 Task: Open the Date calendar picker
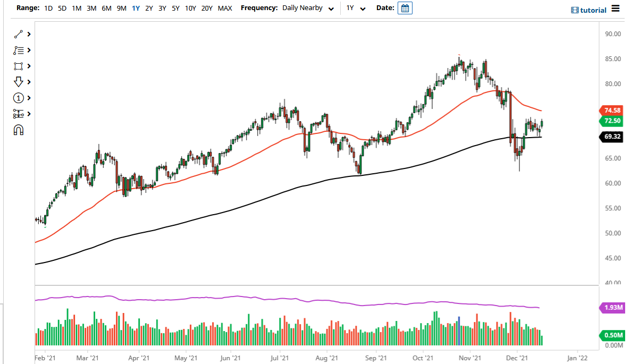405,8
